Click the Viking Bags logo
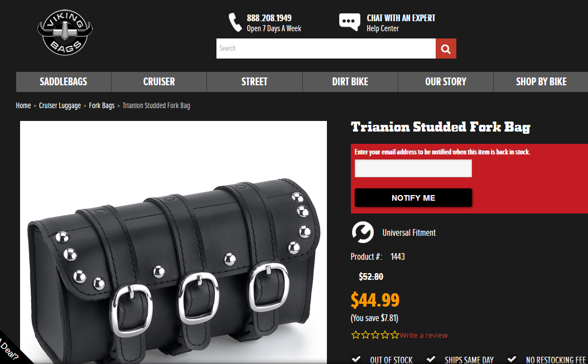The image size is (588, 364). pyautogui.click(x=65, y=32)
